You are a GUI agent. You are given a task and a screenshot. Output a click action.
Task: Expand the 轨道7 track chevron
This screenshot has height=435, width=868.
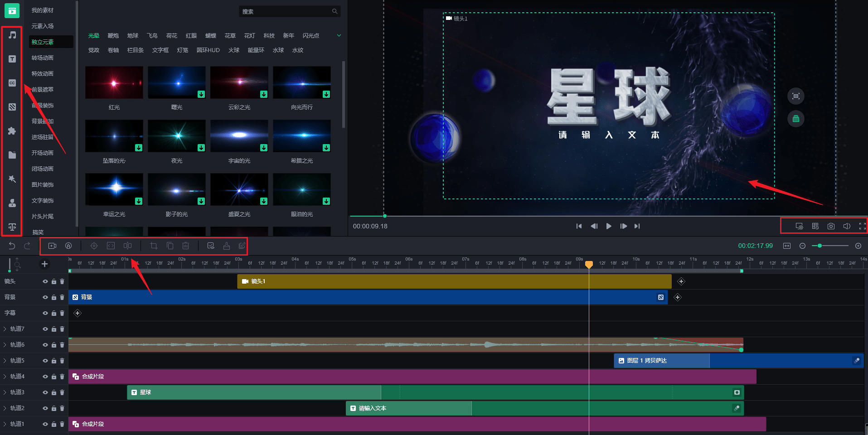click(5, 329)
